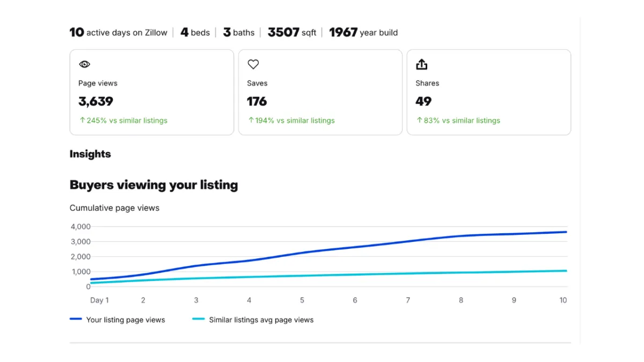The image size is (644, 362).
Task: Click "Similar listings avg page views" legend label
Action: point(261,320)
